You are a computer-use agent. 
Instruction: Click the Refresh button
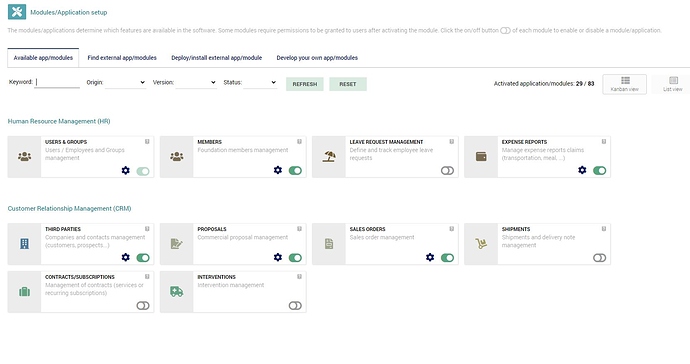click(305, 84)
